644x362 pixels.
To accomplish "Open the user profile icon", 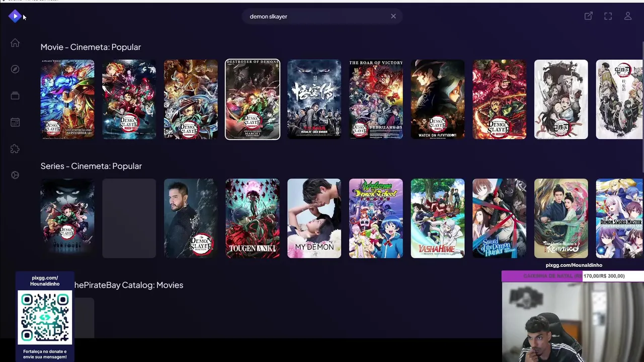I will click(628, 16).
